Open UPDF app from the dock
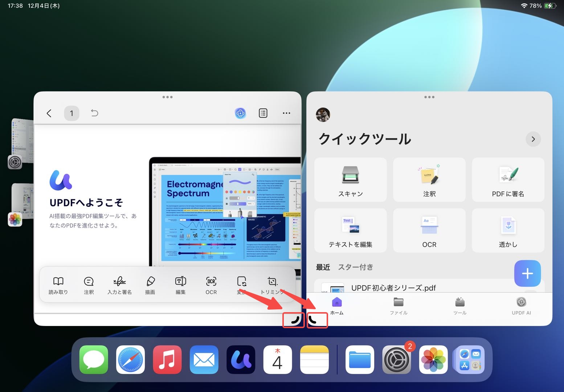This screenshot has height=392, width=564. point(241,360)
